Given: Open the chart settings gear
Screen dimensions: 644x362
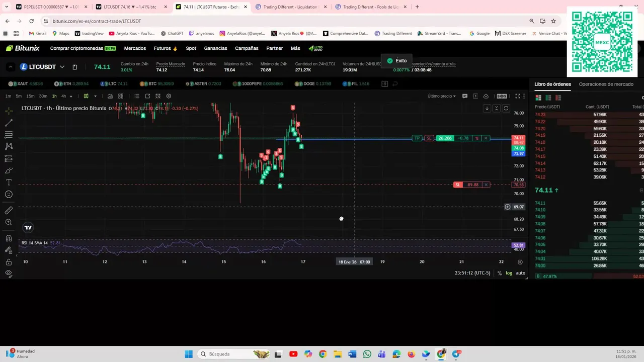Looking at the screenshot, I should point(169,96).
